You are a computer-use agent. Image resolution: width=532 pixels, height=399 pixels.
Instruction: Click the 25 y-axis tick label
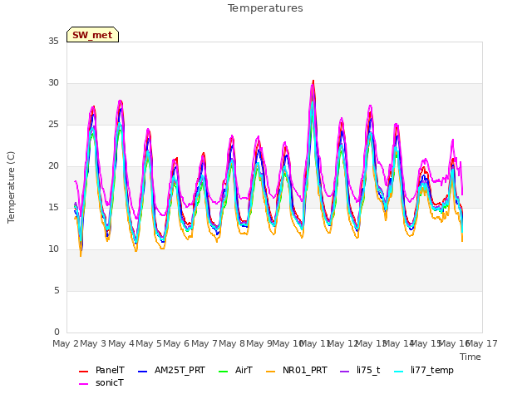[x=53, y=124]
